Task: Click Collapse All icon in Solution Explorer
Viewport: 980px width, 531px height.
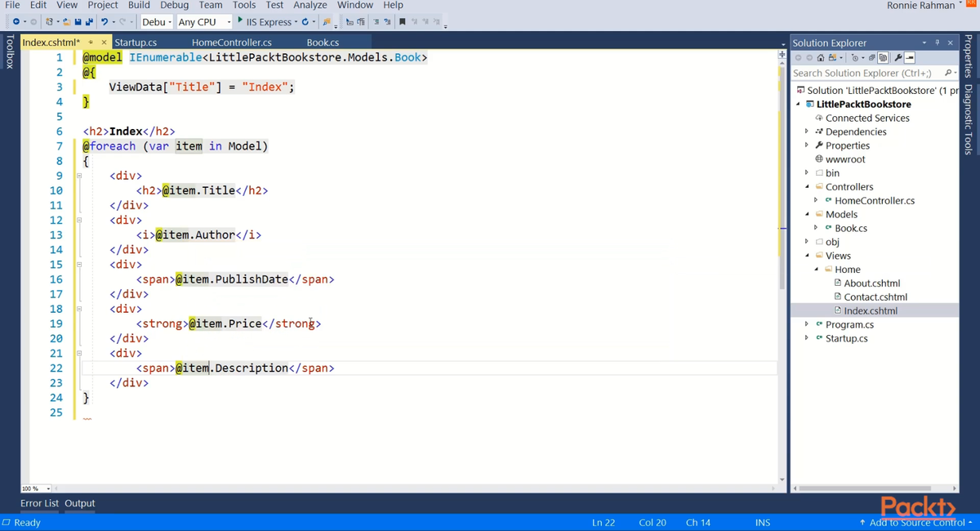Action: pos(871,58)
